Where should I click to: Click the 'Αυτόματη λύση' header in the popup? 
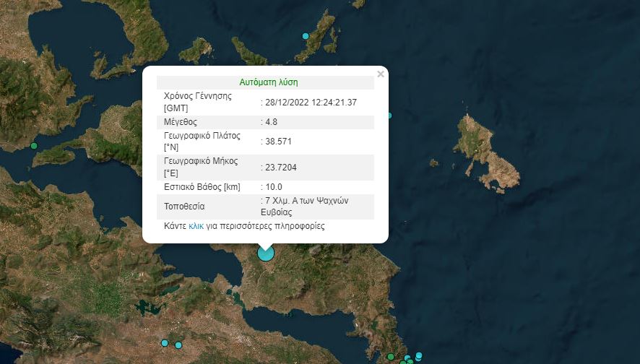[x=269, y=82]
